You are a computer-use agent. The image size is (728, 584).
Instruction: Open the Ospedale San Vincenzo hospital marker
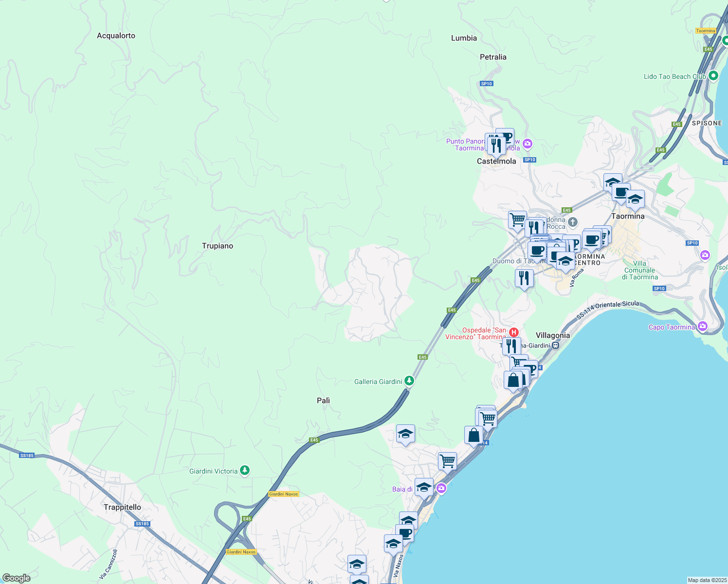513,332
